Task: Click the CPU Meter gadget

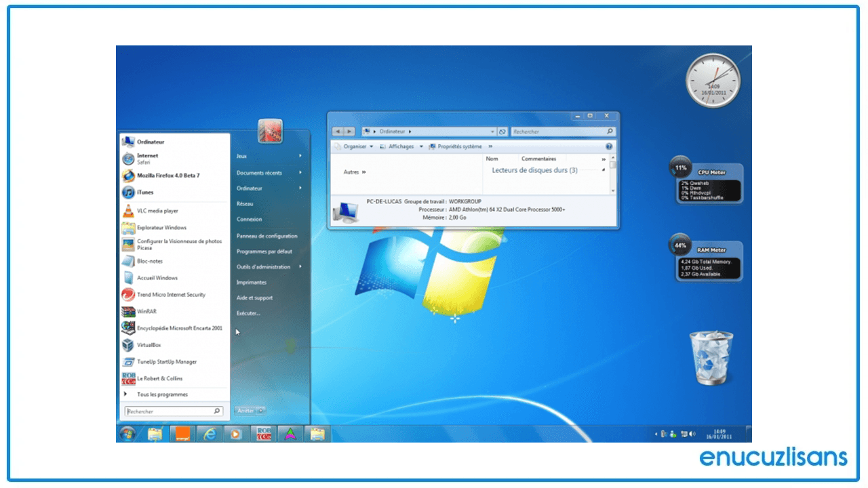Action: 706,180
